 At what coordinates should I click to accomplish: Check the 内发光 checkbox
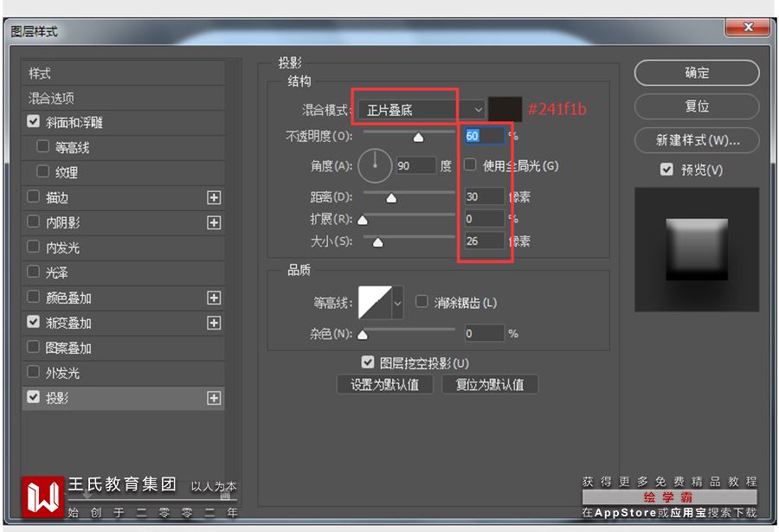tap(33, 247)
